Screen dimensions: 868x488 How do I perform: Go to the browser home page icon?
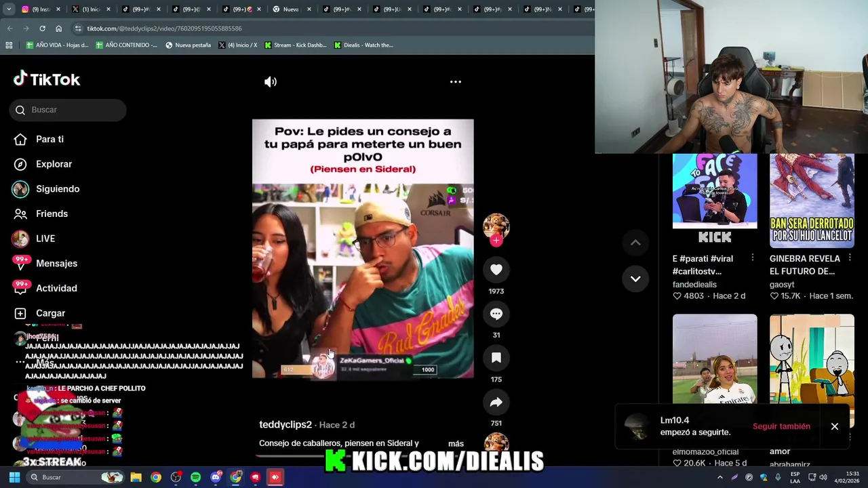coord(58,28)
